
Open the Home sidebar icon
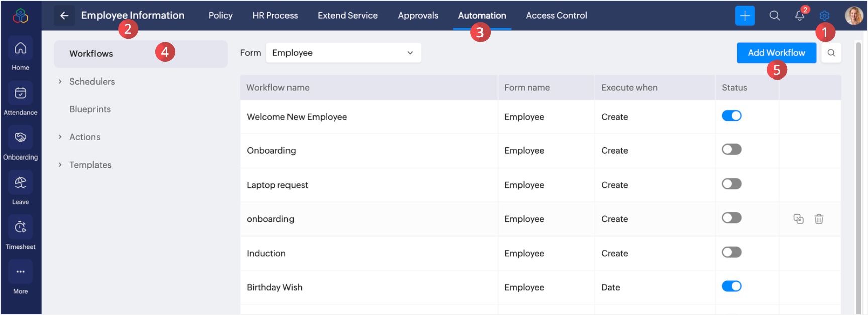tap(20, 48)
